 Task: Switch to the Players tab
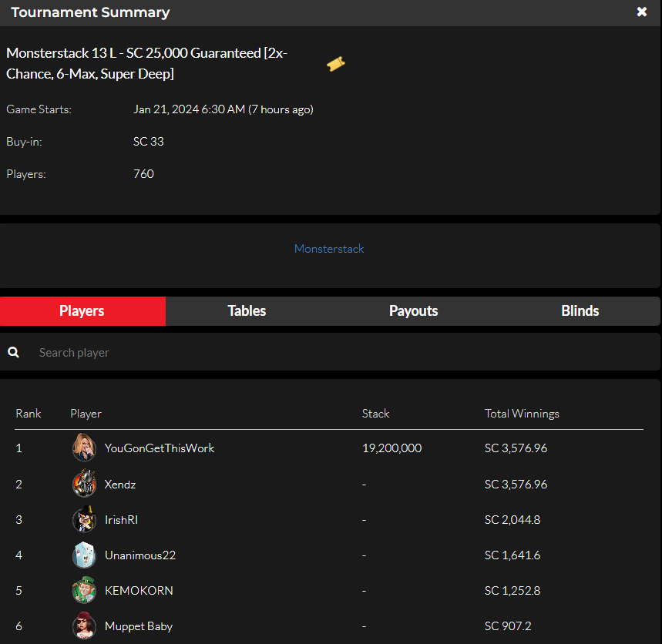pos(82,311)
